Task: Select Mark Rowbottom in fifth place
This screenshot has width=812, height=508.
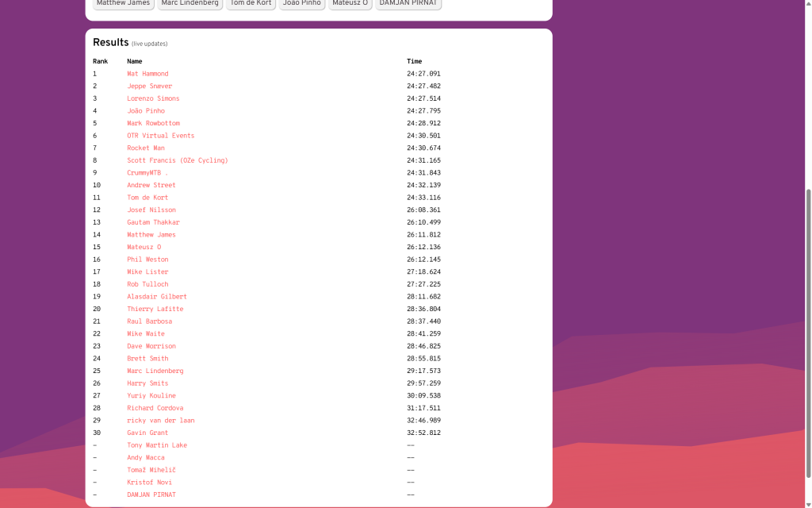Action: pos(153,123)
